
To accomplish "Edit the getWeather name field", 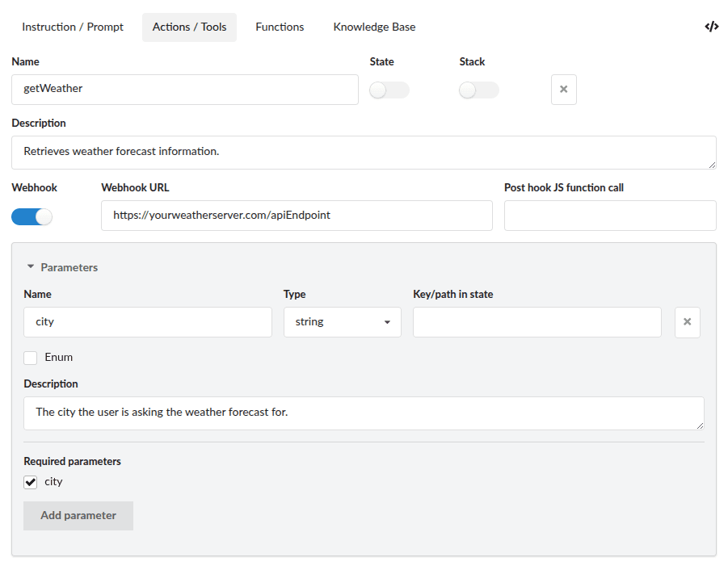I will (x=184, y=90).
